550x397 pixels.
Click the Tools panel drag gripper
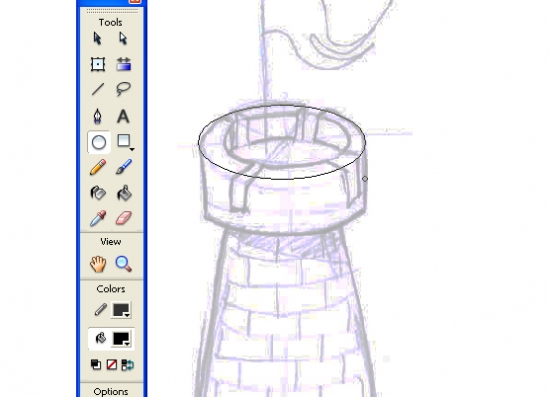(x=112, y=12)
